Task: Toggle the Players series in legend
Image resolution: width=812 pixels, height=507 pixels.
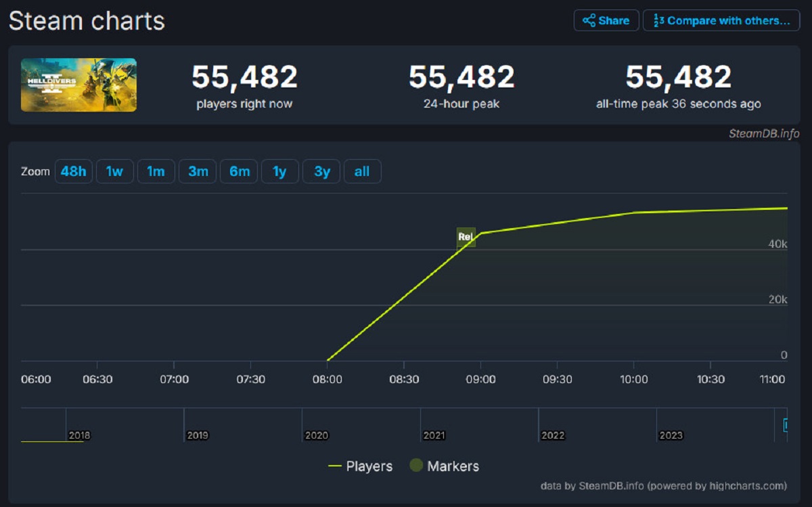Action: 360,466
